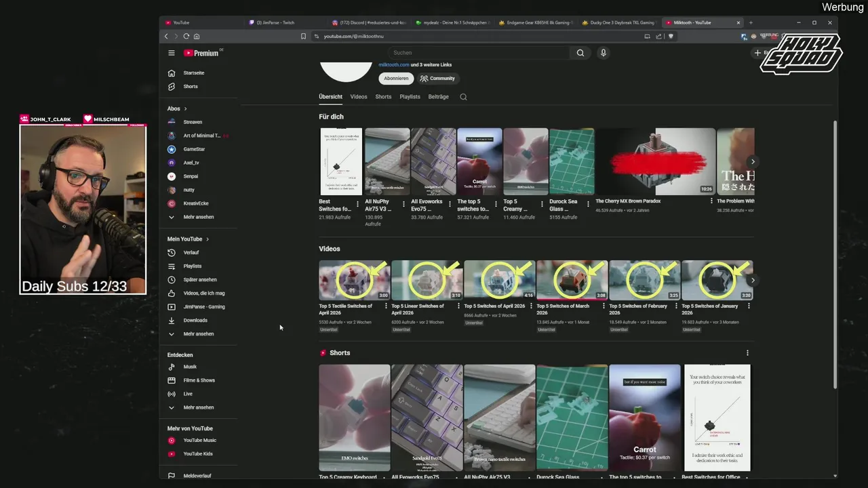Click browser home button

coord(197,36)
